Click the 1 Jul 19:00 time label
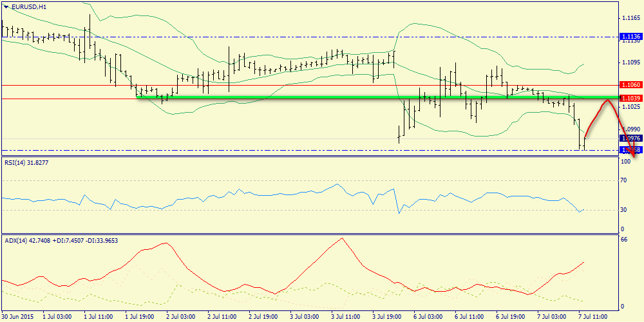 pos(140,317)
